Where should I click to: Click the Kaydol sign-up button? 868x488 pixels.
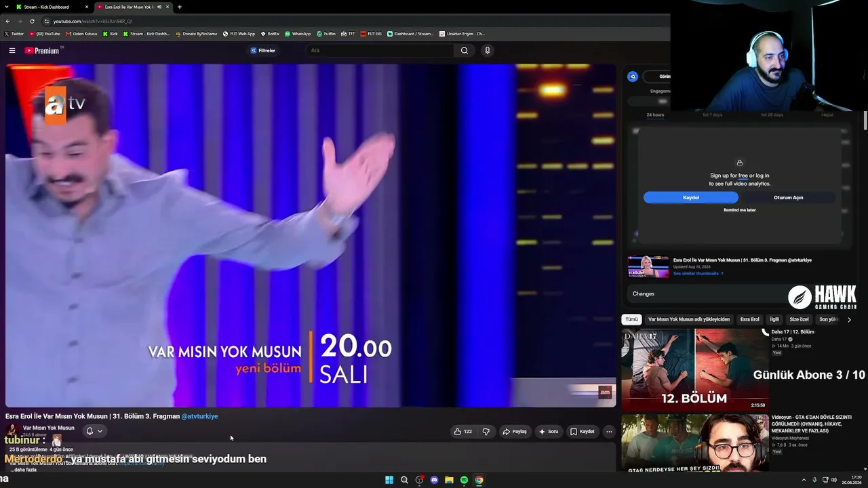tap(691, 197)
